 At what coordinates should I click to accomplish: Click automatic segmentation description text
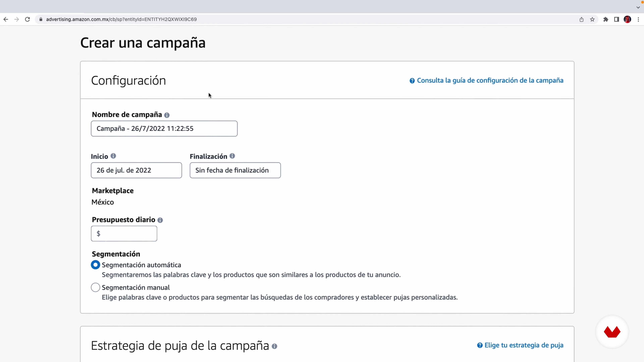[251, 275]
